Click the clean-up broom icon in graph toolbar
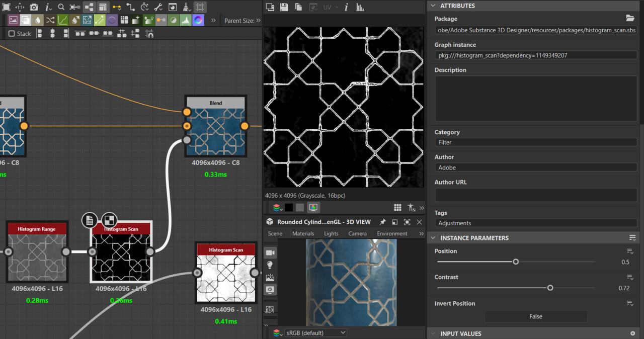The image size is (644, 339). [186, 7]
